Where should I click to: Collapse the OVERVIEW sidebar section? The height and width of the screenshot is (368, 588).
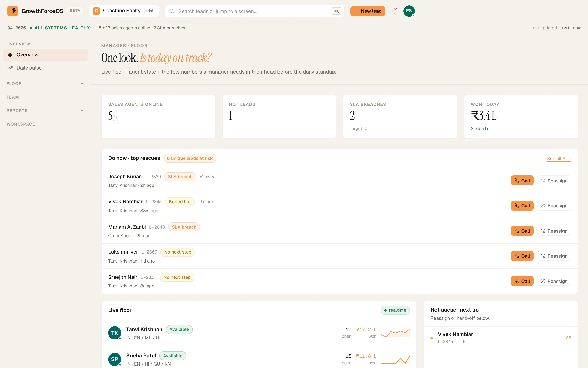45,44
